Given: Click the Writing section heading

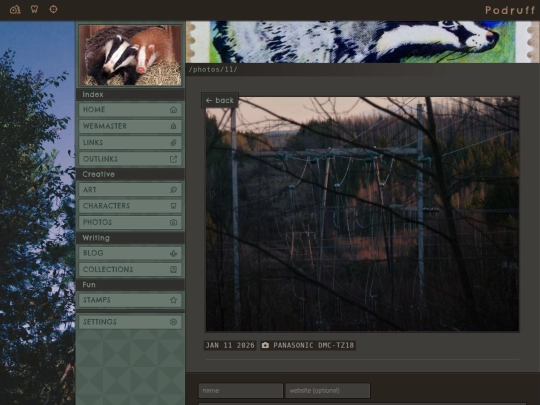Looking at the screenshot, I should pyautogui.click(x=96, y=238).
